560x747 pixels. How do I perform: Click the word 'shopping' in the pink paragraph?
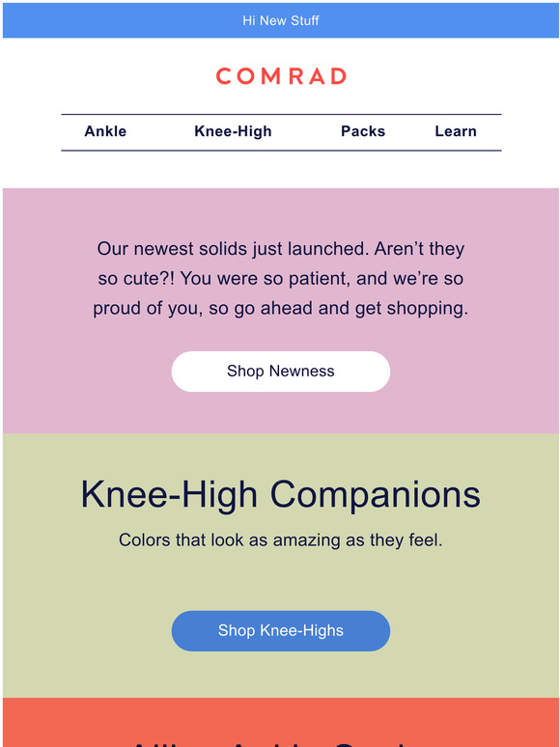(x=428, y=309)
